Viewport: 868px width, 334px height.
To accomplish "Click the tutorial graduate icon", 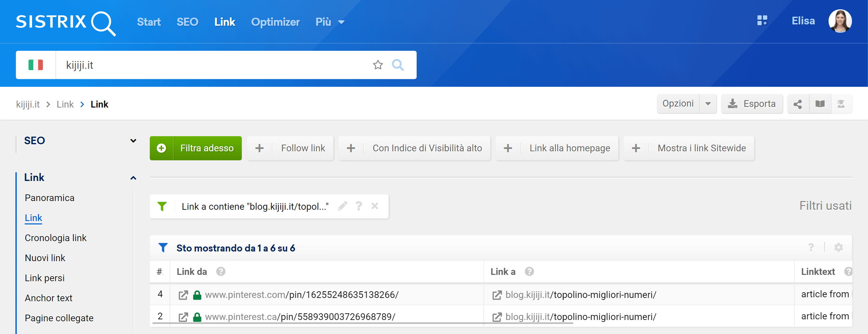I will (x=841, y=104).
